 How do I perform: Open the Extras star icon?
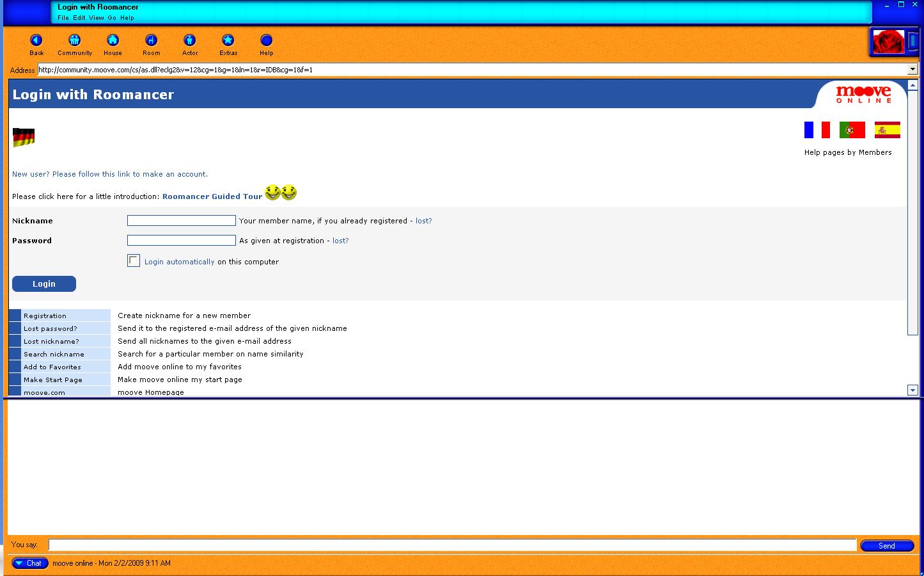tap(228, 40)
